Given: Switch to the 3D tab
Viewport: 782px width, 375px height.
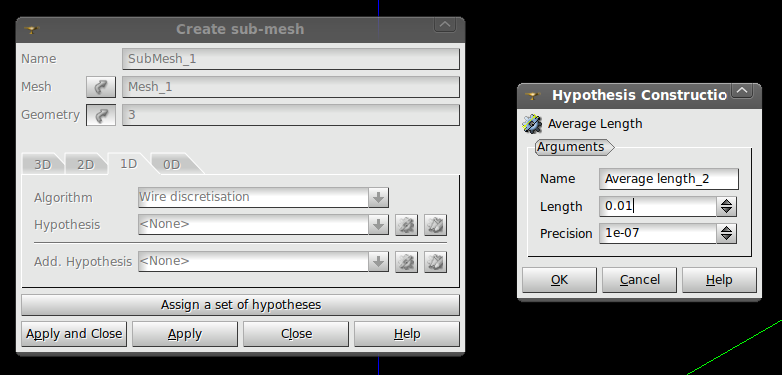Looking at the screenshot, I should coord(43,165).
